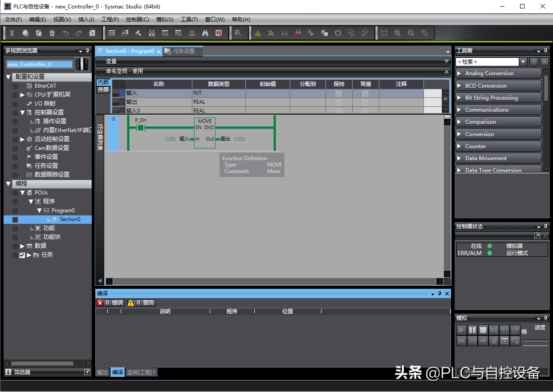The width and height of the screenshot is (553, 392).
Task: Collapse the 控制器设置 tree node
Action: 23,113
